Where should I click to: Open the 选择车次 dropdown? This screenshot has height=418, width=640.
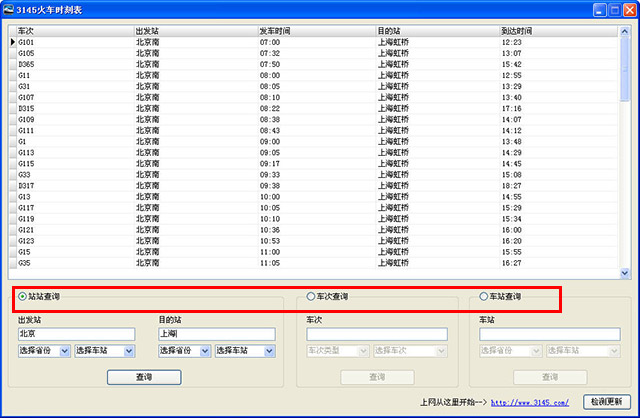(x=410, y=351)
